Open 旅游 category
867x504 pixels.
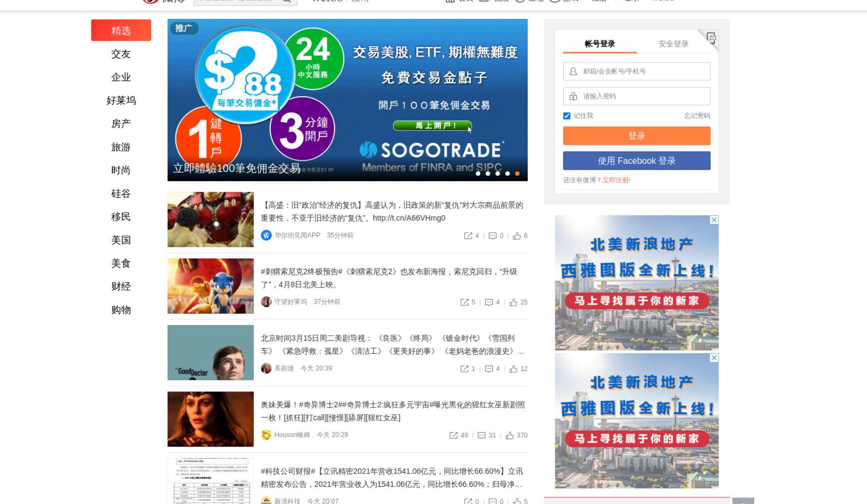[x=121, y=147]
